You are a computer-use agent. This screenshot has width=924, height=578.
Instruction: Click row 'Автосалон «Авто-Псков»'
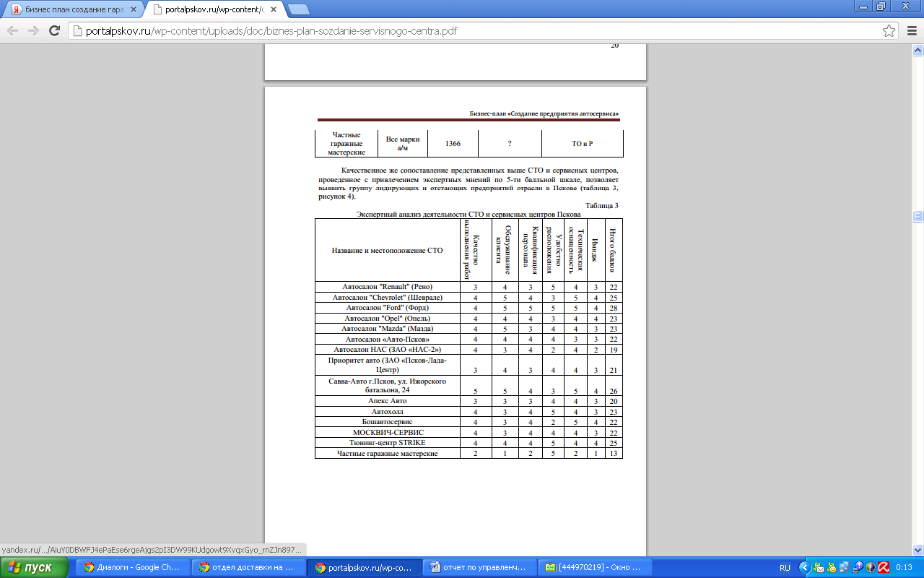pyautogui.click(x=387, y=339)
